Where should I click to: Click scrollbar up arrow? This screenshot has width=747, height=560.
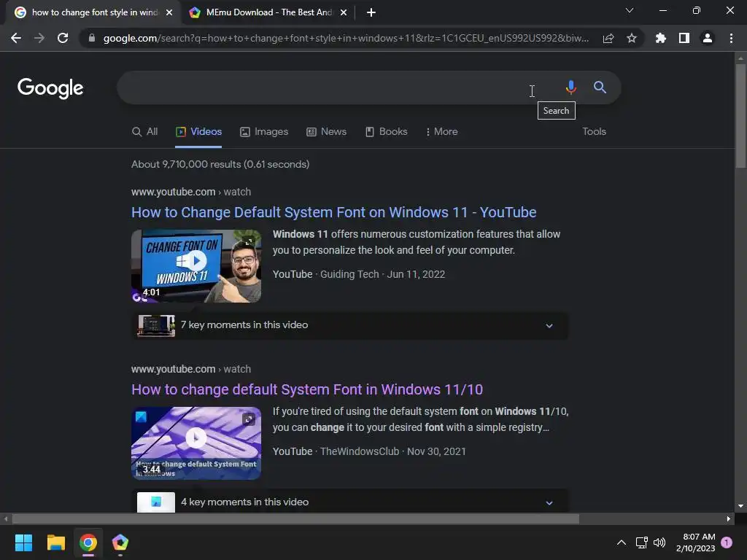pos(740,58)
